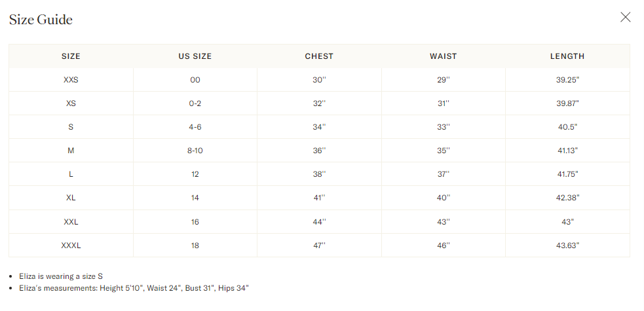
Task: Close the Size Guide dialog
Action: [625, 18]
